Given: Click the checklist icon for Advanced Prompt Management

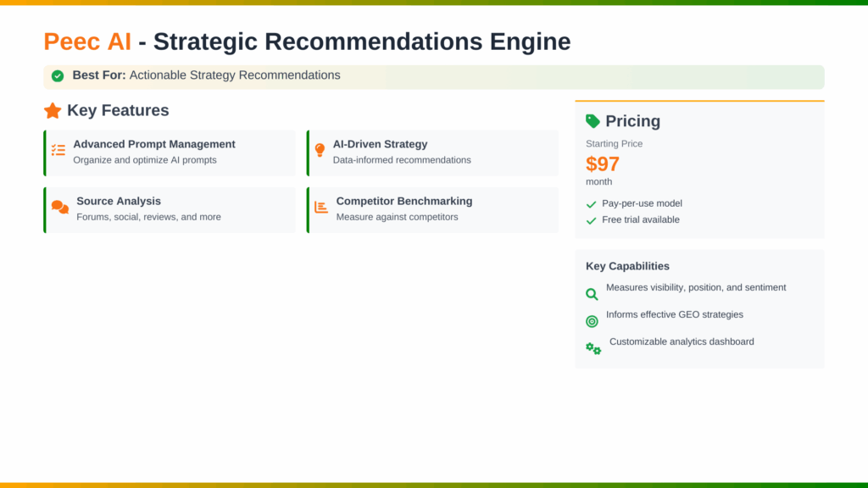Looking at the screenshot, I should pyautogui.click(x=58, y=150).
